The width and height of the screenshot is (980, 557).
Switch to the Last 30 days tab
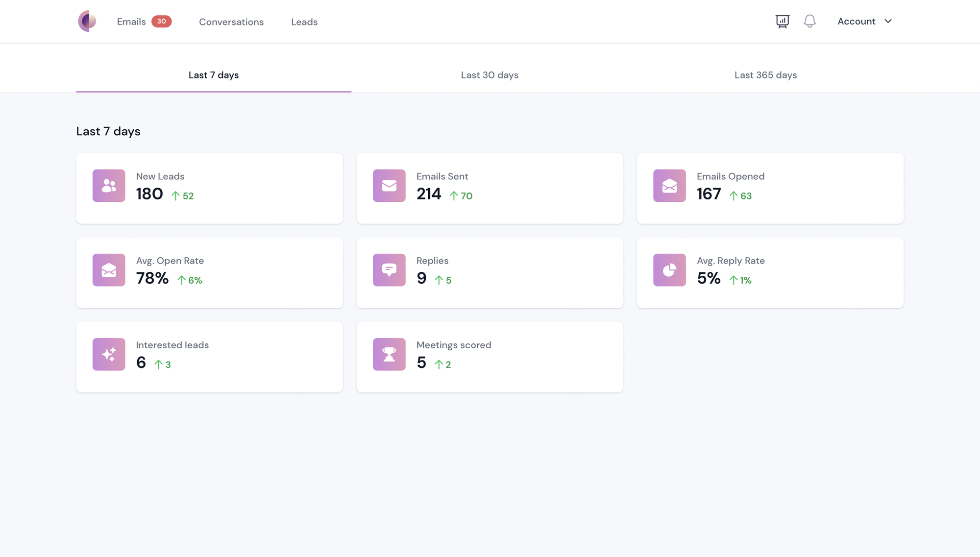click(x=490, y=75)
